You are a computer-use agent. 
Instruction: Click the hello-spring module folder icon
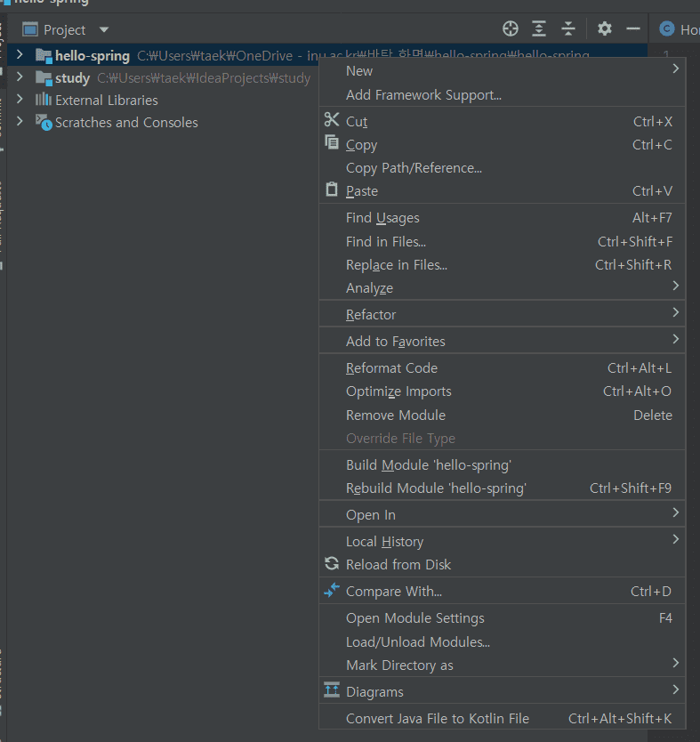(x=44, y=56)
